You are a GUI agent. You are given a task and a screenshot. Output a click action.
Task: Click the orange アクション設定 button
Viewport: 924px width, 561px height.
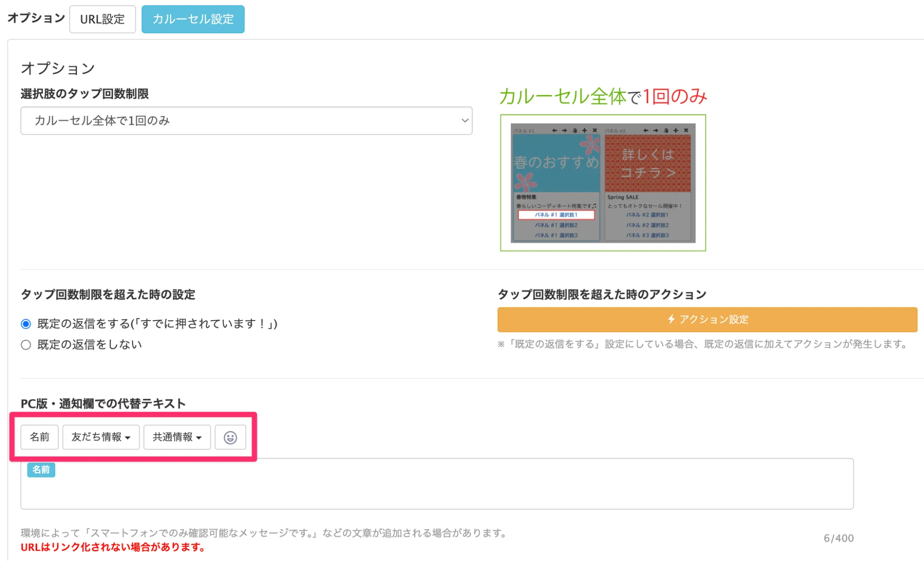click(x=707, y=320)
